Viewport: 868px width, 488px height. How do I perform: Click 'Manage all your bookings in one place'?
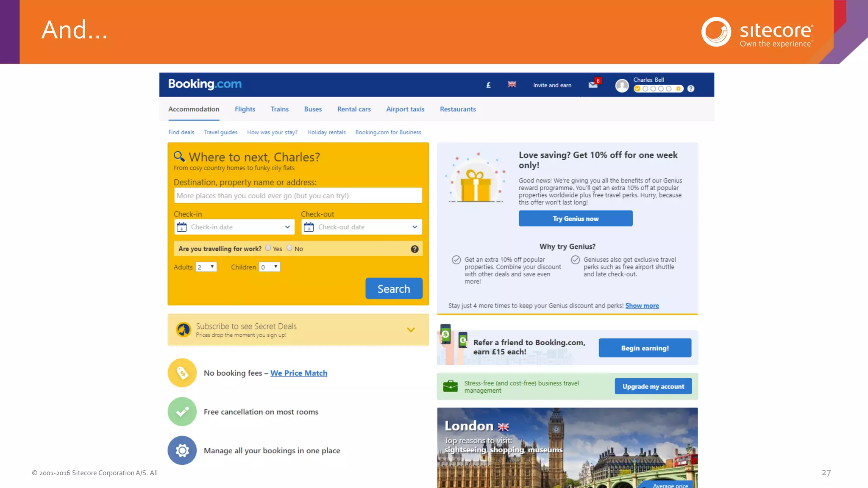[x=272, y=451]
